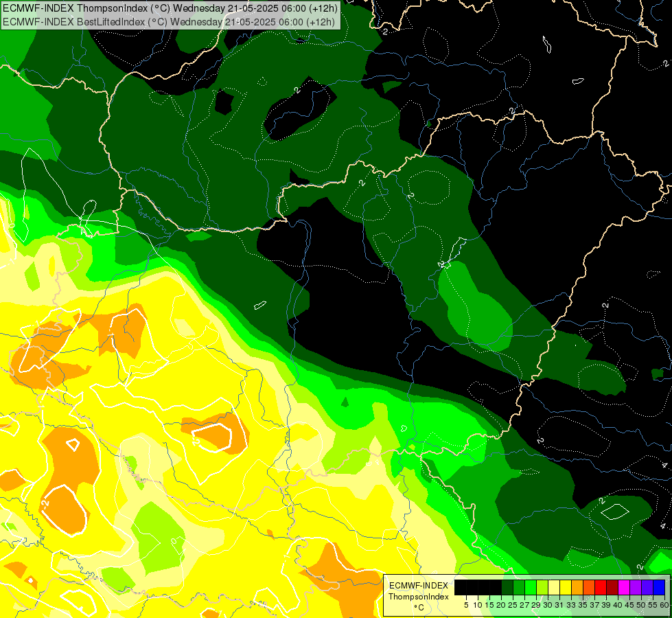
Task: Click the legend tick value 25
Action: (x=513, y=605)
